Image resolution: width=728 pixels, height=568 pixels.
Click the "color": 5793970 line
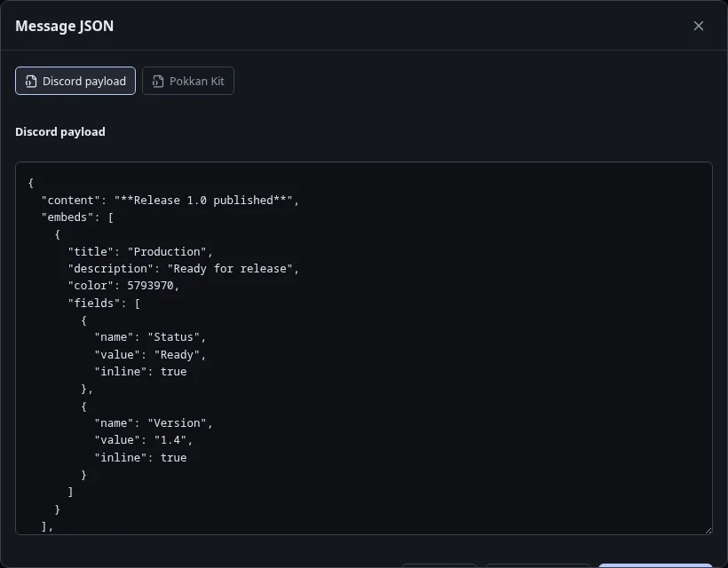[123, 286]
